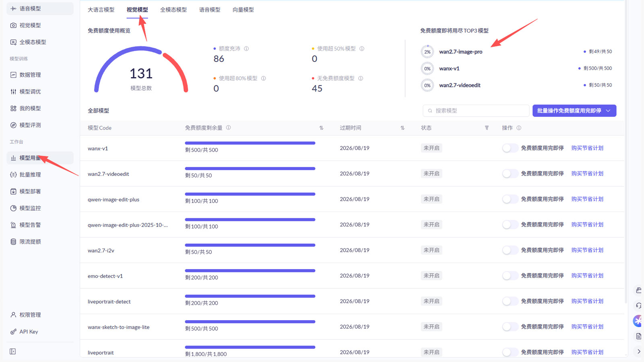Screen dimensions: 644x362
Task: Click wan2.7-videoedit in TOP3 list
Action: pos(460,85)
